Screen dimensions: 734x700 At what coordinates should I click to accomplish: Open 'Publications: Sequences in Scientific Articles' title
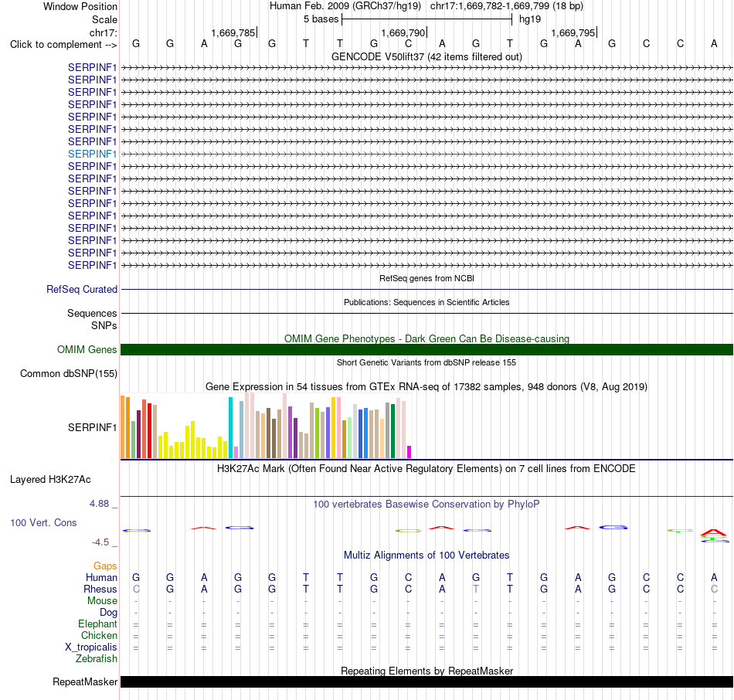(x=426, y=302)
